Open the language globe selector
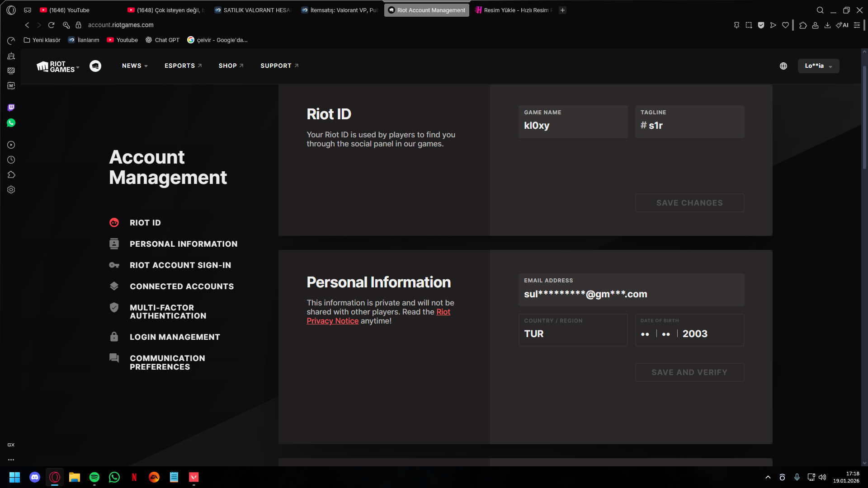Image resolution: width=868 pixels, height=488 pixels. (x=783, y=66)
